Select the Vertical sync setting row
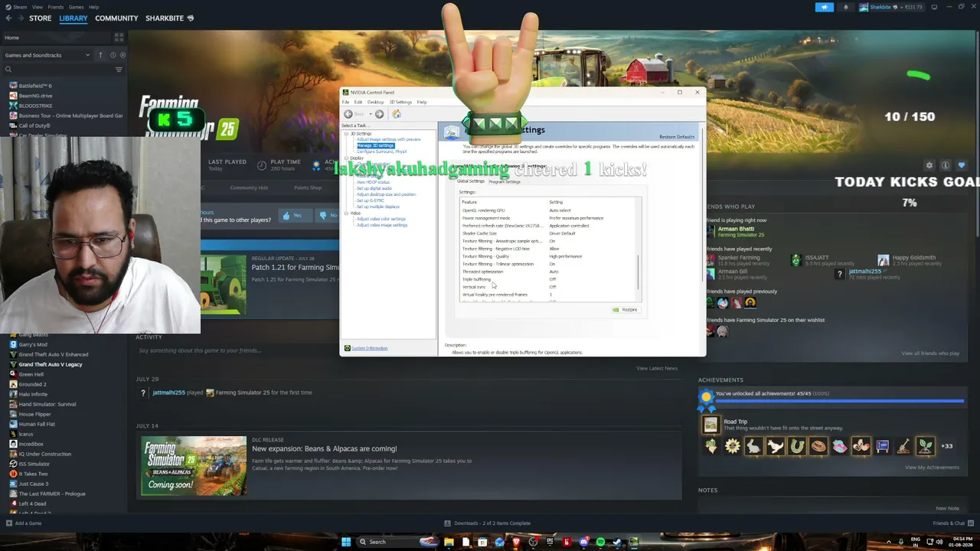Image resolution: width=980 pixels, height=551 pixels. click(548, 287)
